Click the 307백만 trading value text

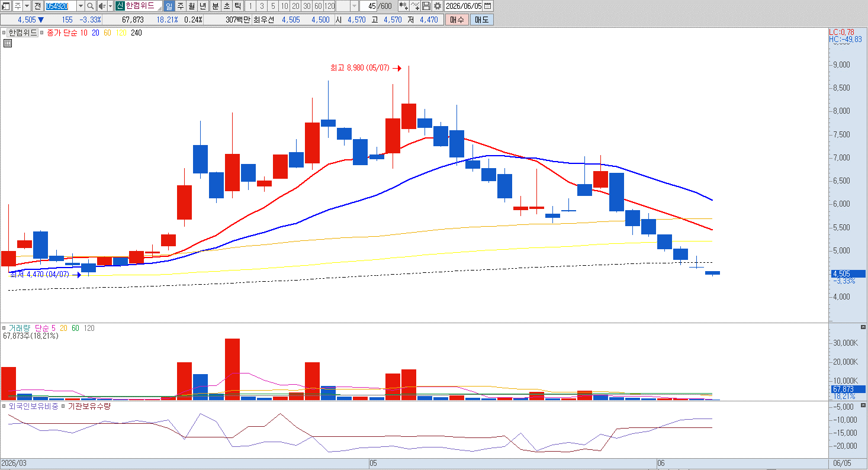pos(239,20)
